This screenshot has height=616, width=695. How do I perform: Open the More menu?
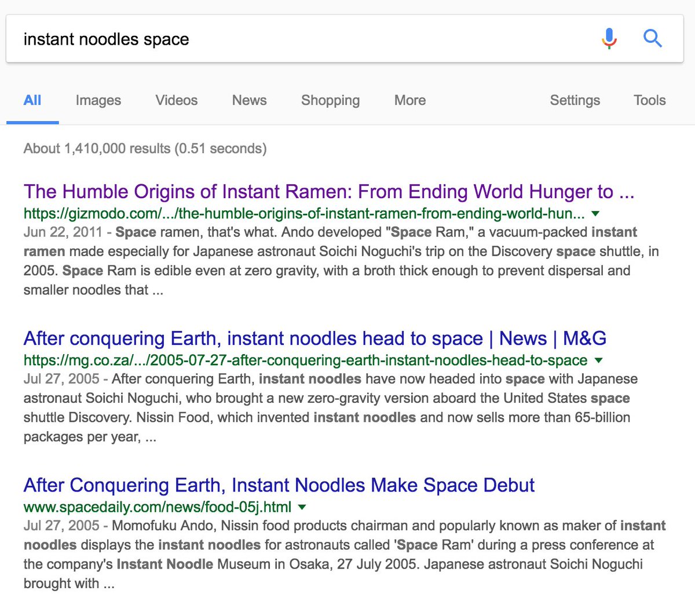pos(410,100)
